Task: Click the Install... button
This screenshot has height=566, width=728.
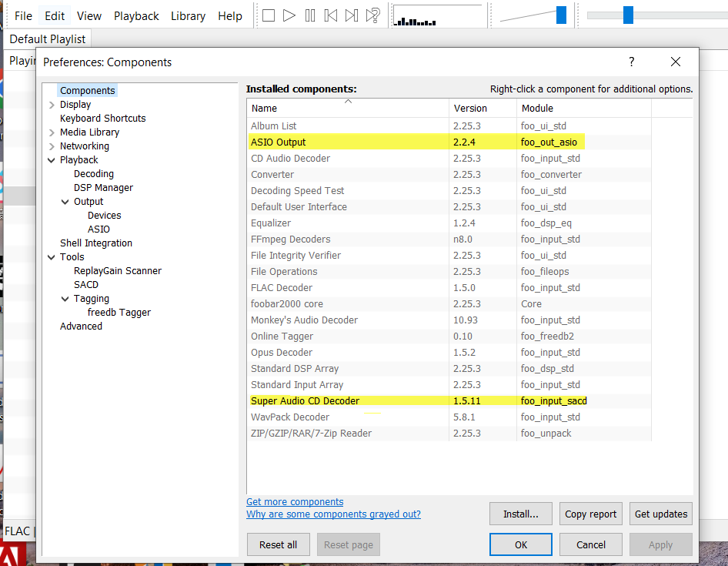Action: (x=520, y=514)
